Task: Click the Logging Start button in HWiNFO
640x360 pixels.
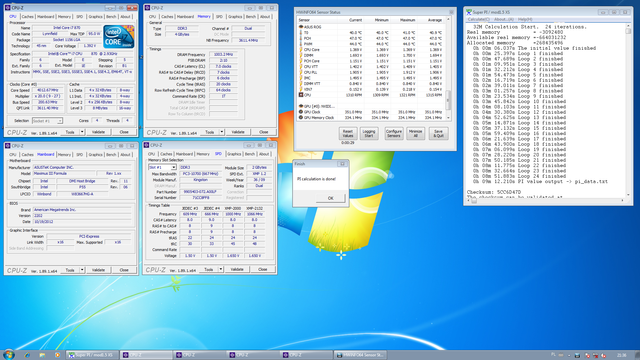Action: tap(369, 133)
